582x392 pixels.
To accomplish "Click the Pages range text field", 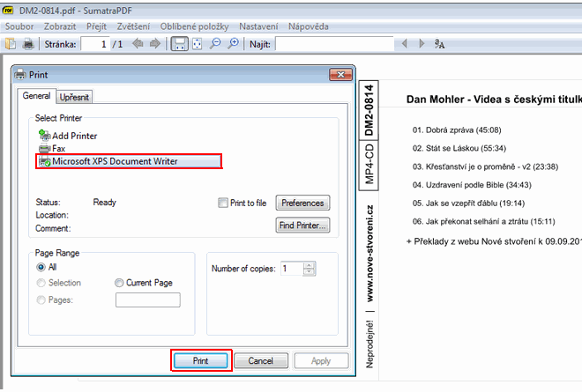I will 148,300.
